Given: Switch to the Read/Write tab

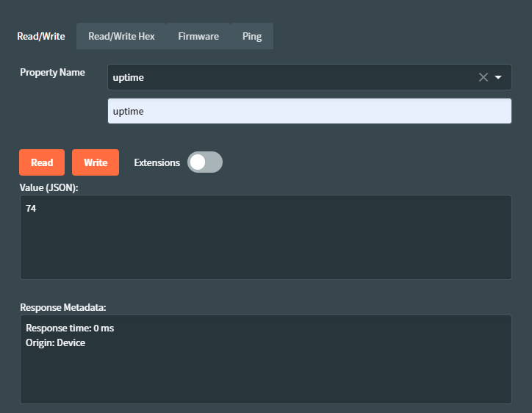Looking at the screenshot, I should pyautogui.click(x=42, y=36).
